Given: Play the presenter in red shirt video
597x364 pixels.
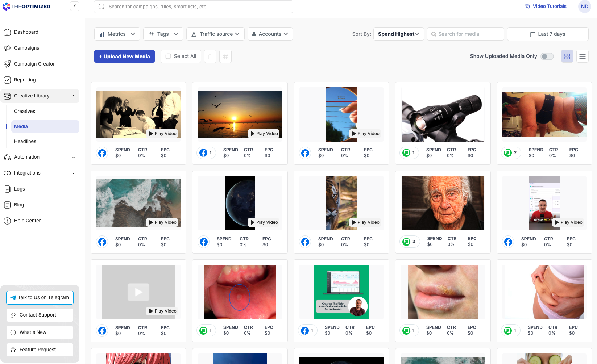Looking at the screenshot, I should [568, 222].
